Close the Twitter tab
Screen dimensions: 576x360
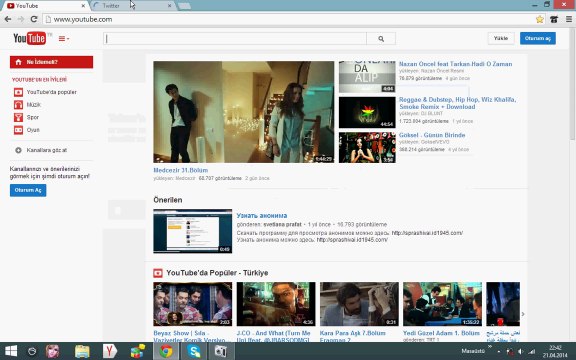(169, 6)
